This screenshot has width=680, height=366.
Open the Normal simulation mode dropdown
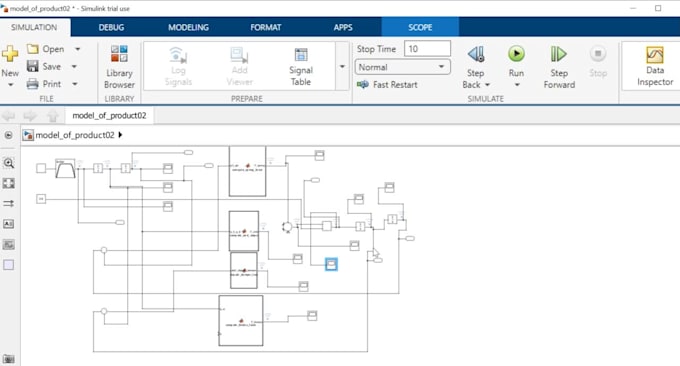tap(402, 67)
